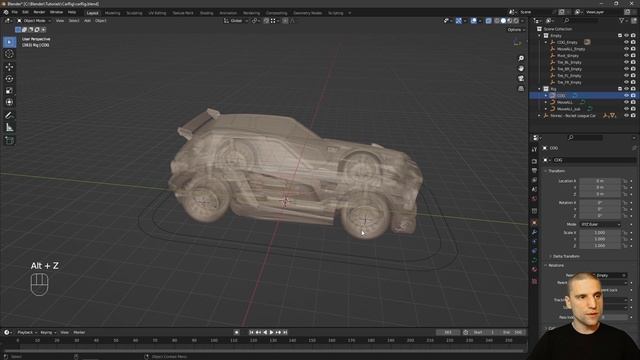
Task: Collapse the Relations panel
Action: pos(556,265)
